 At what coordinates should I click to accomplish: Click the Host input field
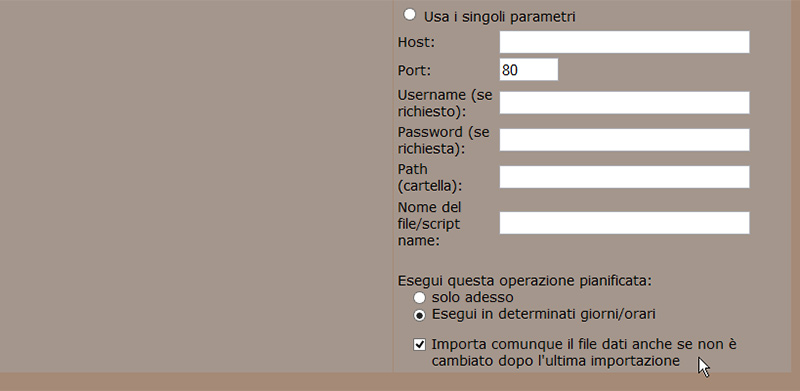point(624,42)
